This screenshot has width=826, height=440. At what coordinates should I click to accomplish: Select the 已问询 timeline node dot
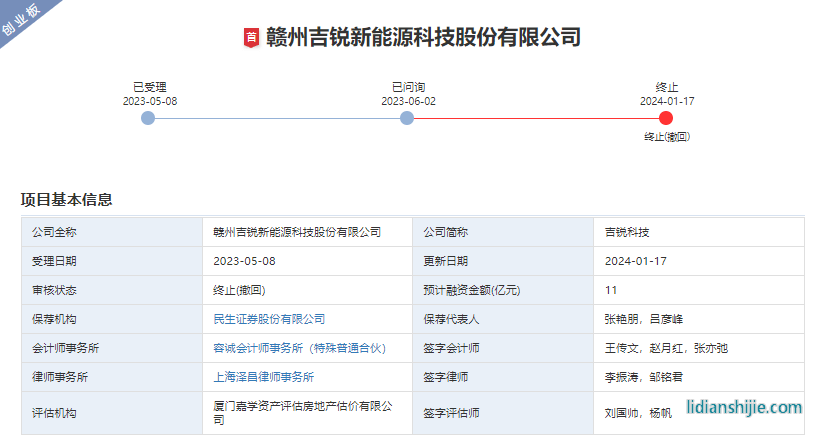click(x=407, y=118)
